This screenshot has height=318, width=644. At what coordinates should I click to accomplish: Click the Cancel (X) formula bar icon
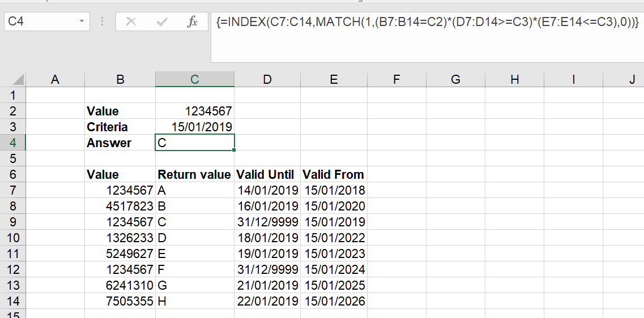tap(131, 22)
